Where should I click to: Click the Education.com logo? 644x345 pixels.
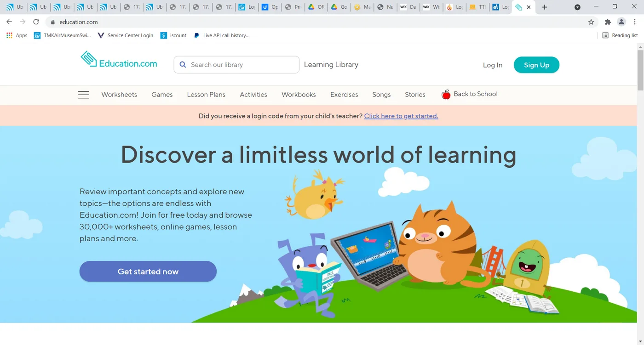coord(119,60)
